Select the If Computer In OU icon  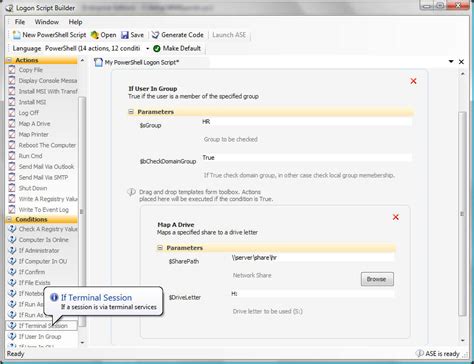coord(12,261)
